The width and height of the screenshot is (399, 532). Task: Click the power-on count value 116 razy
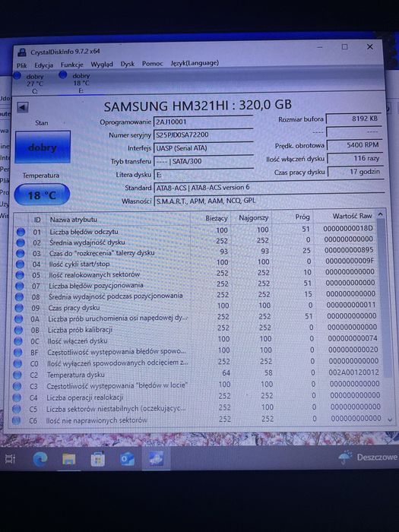(x=355, y=158)
